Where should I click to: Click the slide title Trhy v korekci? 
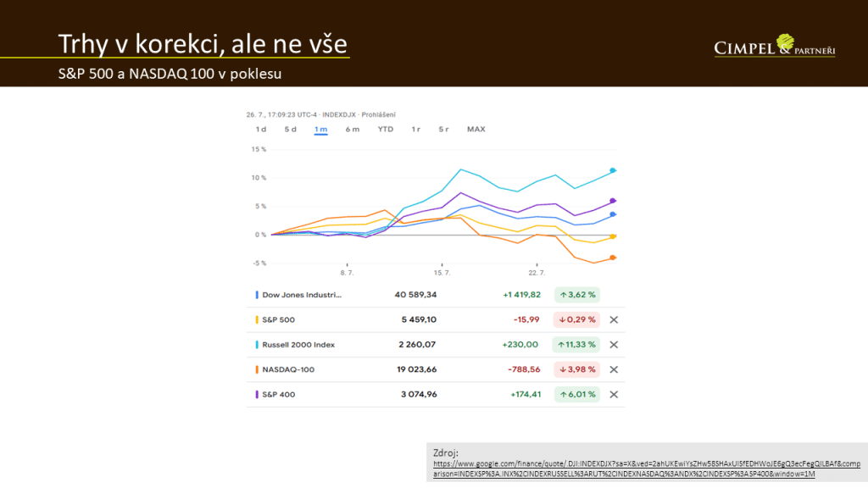pyautogui.click(x=203, y=44)
